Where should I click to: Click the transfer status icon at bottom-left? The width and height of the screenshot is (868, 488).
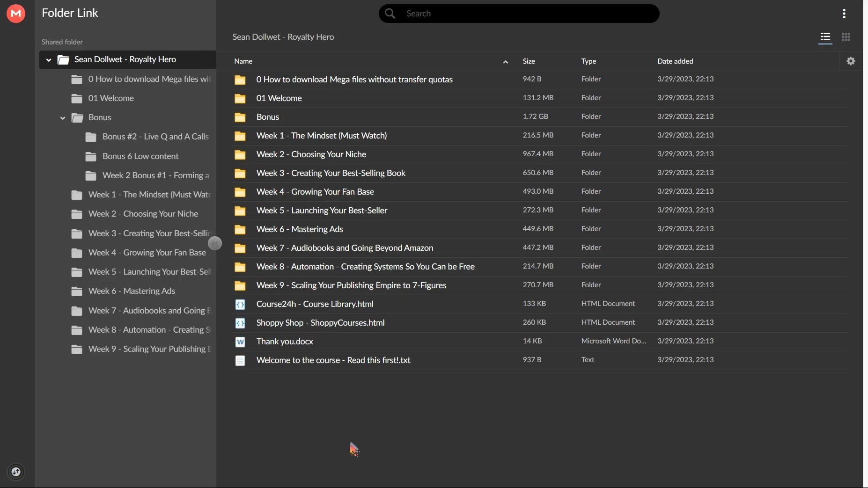[x=16, y=472]
